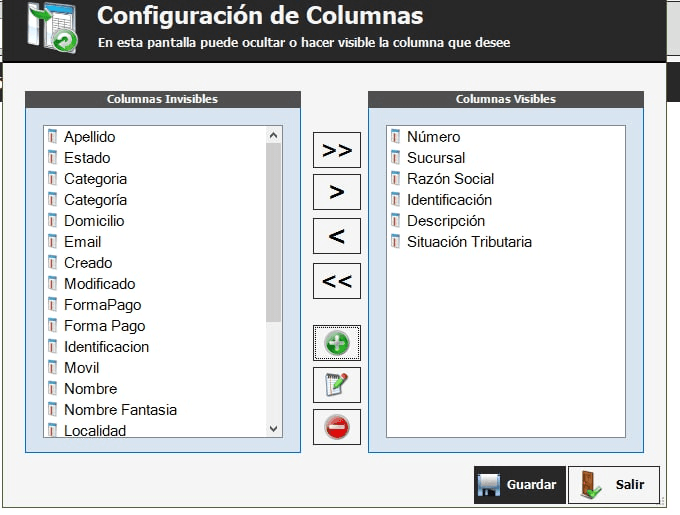Select Número in visible columns list

(x=433, y=137)
